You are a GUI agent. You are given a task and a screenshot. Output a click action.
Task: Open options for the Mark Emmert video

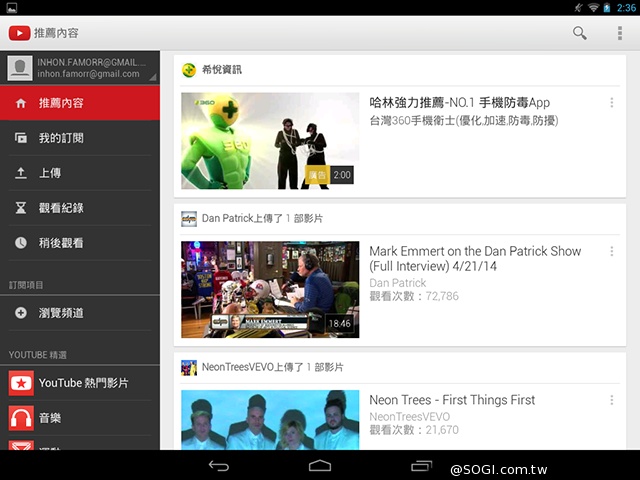click(612, 252)
